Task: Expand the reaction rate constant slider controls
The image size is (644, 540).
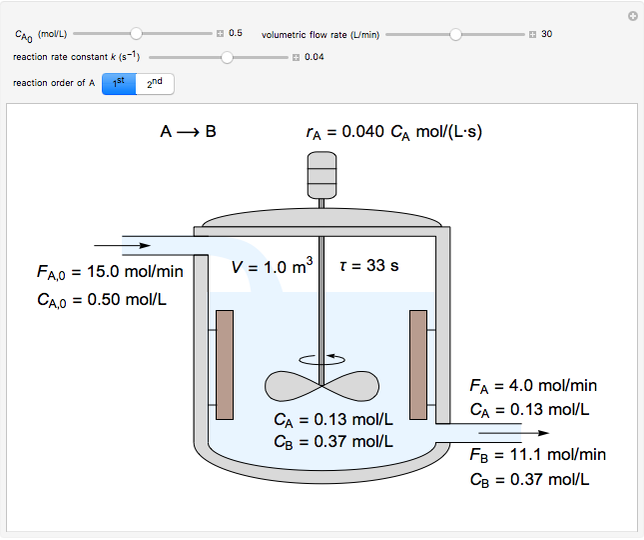Action: pos(296,57)
